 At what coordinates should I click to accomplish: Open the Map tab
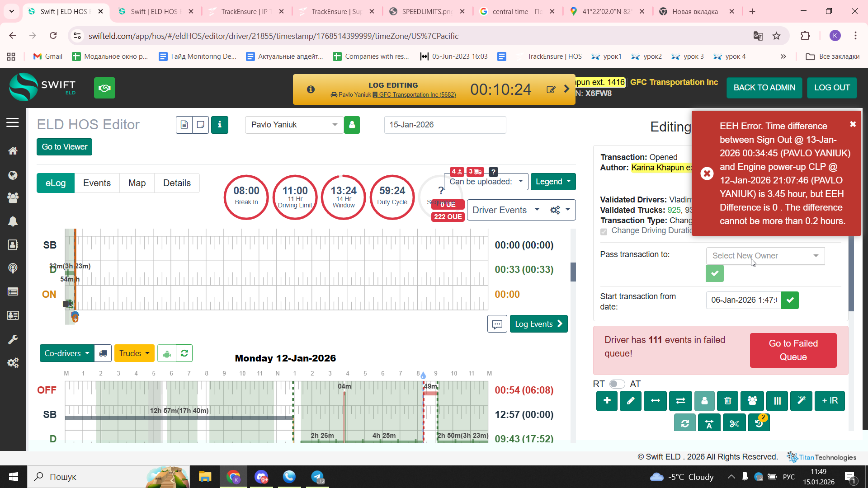pyautogui.click(x=137, y=183)
